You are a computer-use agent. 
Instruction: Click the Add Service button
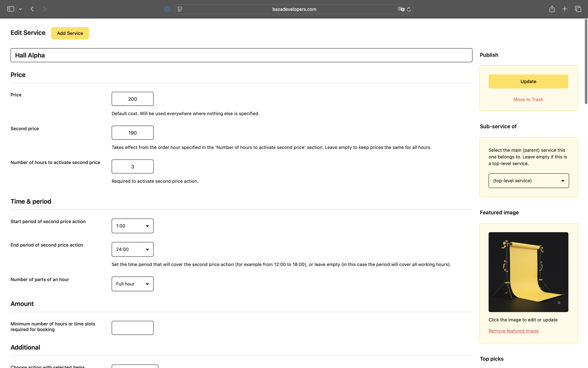[70, 33]
